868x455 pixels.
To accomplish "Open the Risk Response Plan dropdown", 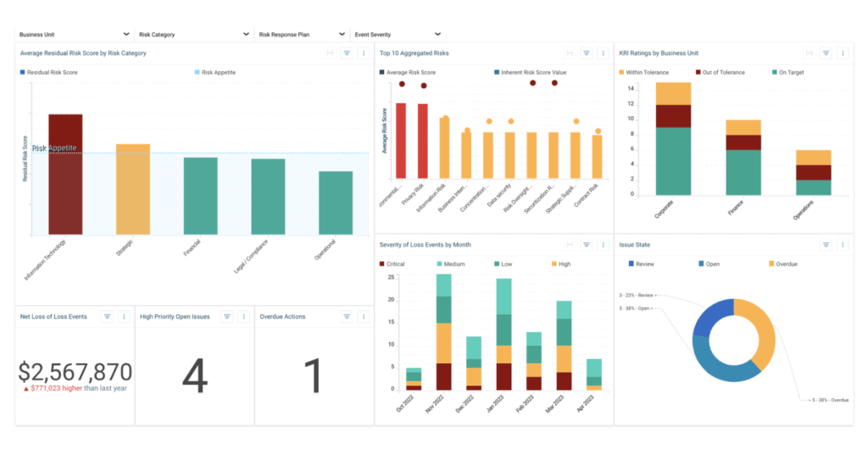I will [x=302, y=35].
